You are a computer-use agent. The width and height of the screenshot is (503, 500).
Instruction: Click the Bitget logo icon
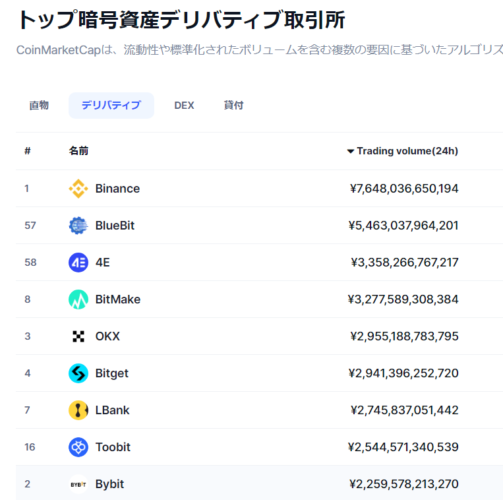(x=78, y=373)
